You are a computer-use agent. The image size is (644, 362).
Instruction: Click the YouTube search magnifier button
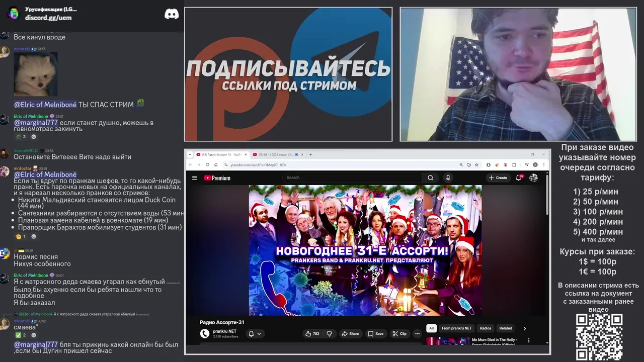pos(430,177)
